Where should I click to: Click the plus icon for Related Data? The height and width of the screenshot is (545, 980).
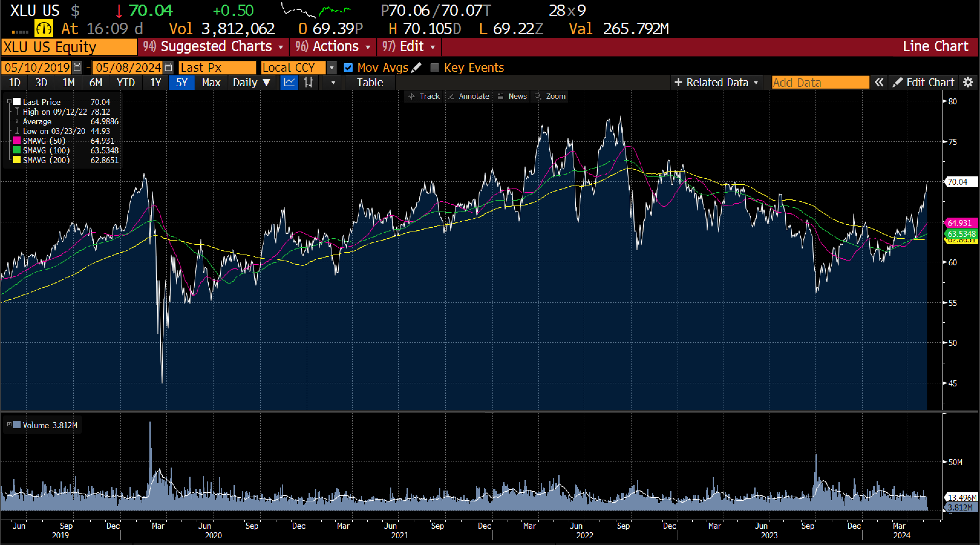coord(678,82)
